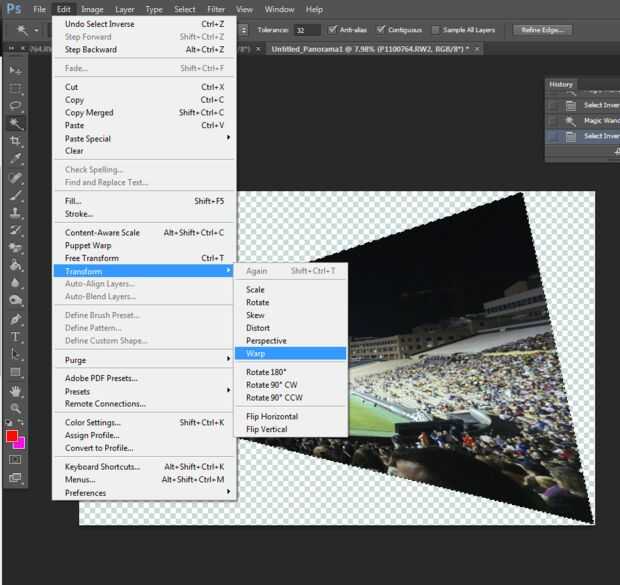The height and width of the screenshot is (585, 620).
Task: Select the Zoom tool
Action: (x=15, y=408)
